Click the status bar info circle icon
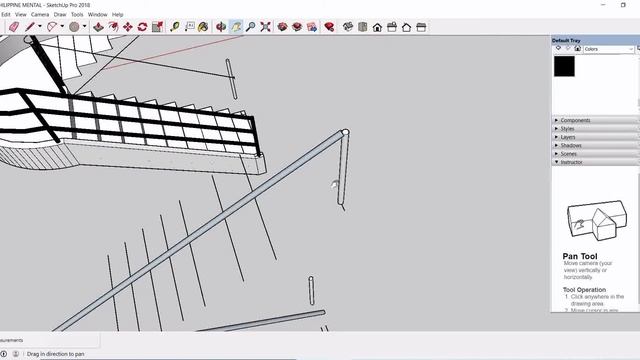 [4, 354]
